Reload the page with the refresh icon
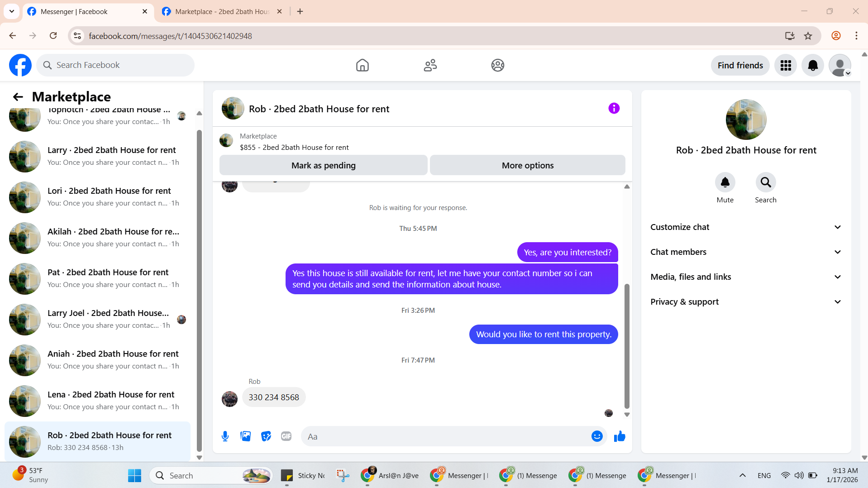868x488 pixels. 53,36
